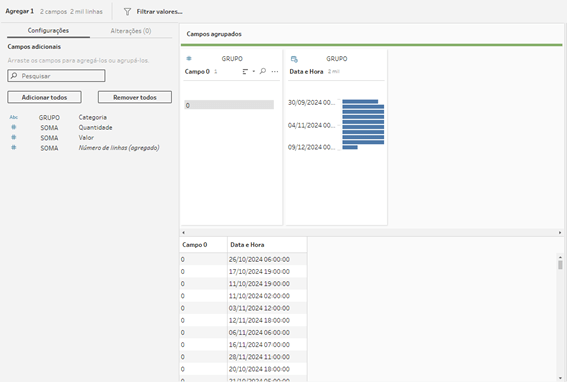Open more options menu on Campo 0 card
Image resolution: width=567 pixels, height=382 pixels.
coord(275,72)
